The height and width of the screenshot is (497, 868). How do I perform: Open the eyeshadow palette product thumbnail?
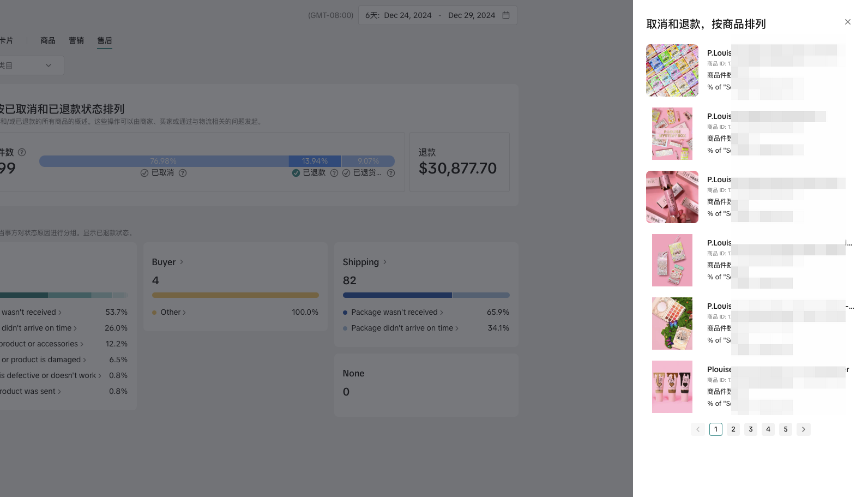(672, 324)
